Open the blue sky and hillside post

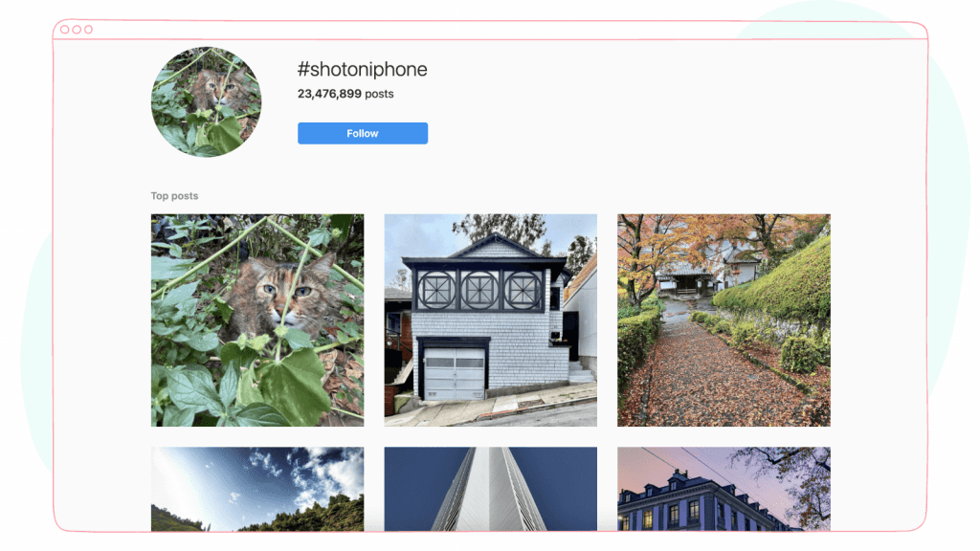point(257,489)
